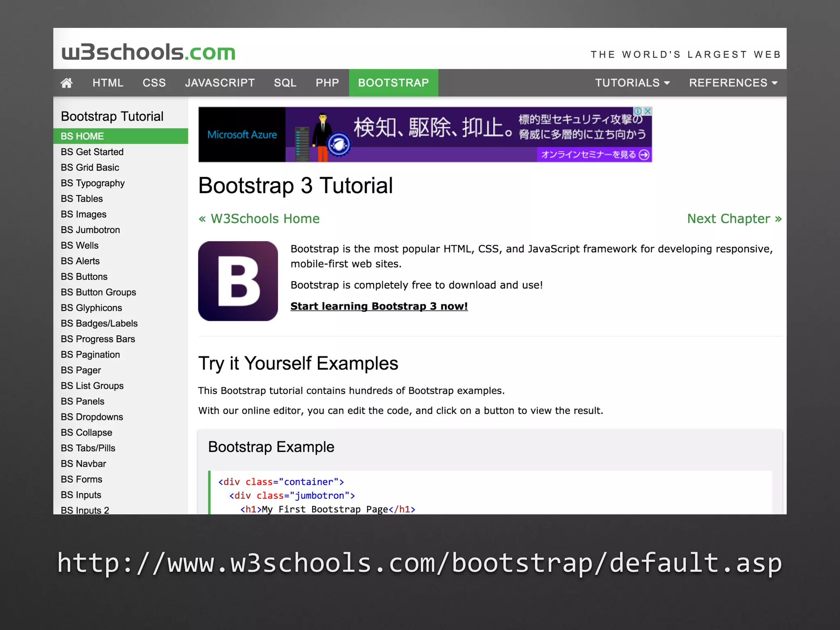The height and width of the screenshot is (630, 840).
Task: Open the ad info icon
Action: tap(638, 111)
